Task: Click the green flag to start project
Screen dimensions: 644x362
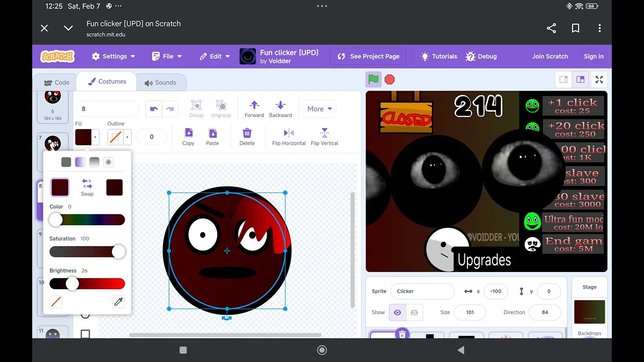Action: pos(373,79)
